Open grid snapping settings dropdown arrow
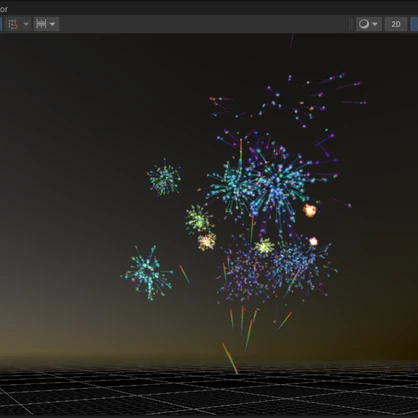The width and height of the screenshot is (418, 418). point(26,24)
